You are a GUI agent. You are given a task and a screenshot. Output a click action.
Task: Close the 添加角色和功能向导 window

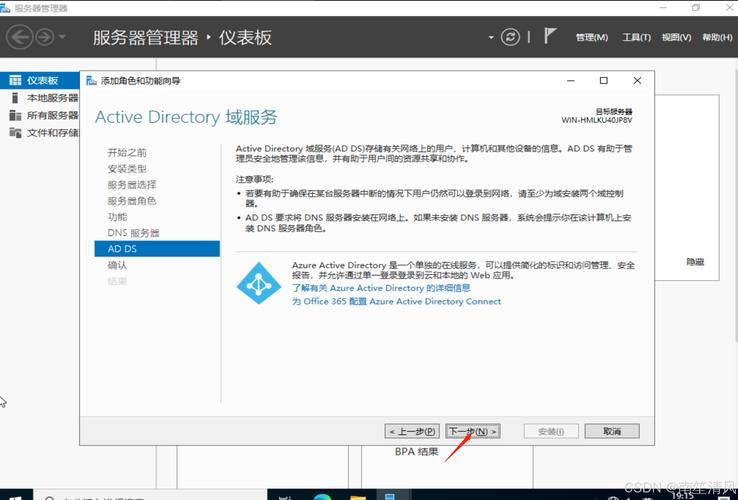coord(637,81)
